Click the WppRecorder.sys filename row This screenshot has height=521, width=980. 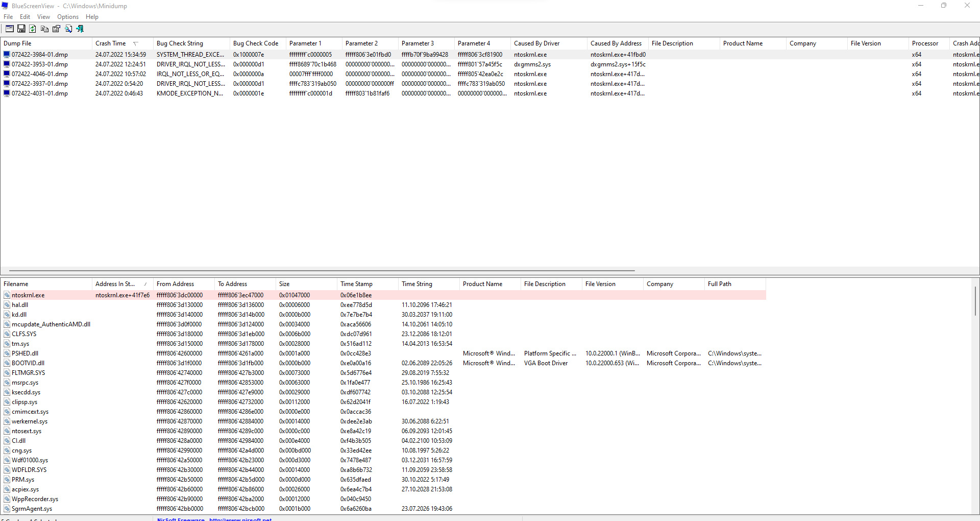(x=35, y=499)
